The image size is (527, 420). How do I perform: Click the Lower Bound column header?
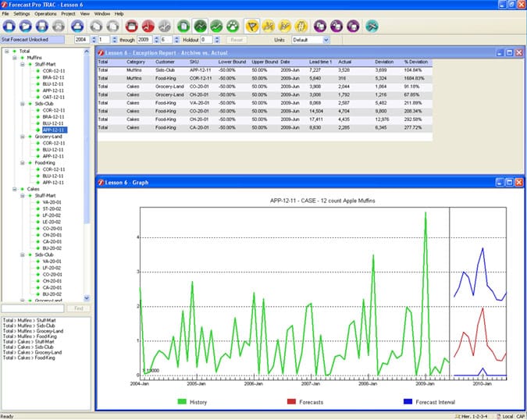[232, 62]
